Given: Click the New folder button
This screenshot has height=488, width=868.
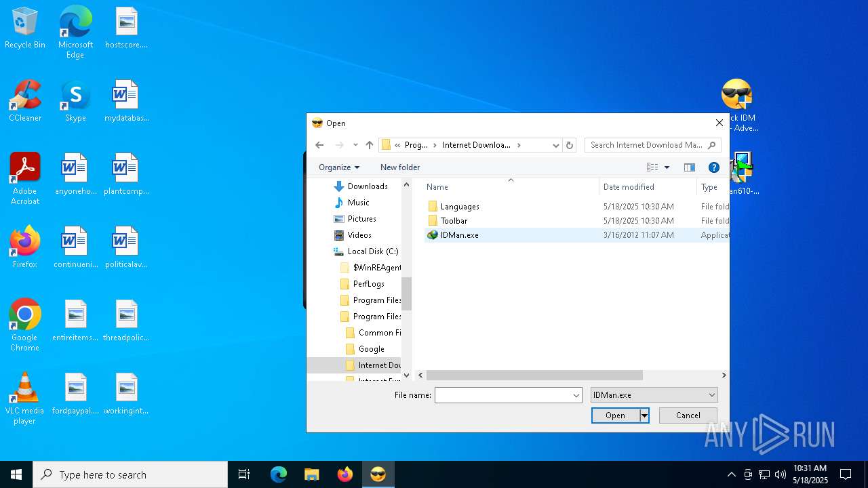Looking at the screenshot, I should coord(400,167).
